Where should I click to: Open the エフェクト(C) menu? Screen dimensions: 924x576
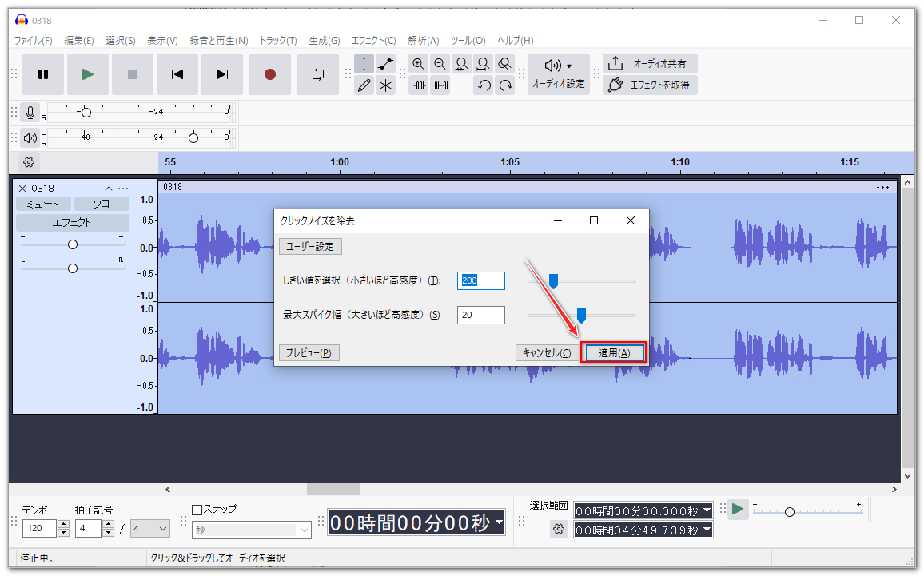[373, 41]
